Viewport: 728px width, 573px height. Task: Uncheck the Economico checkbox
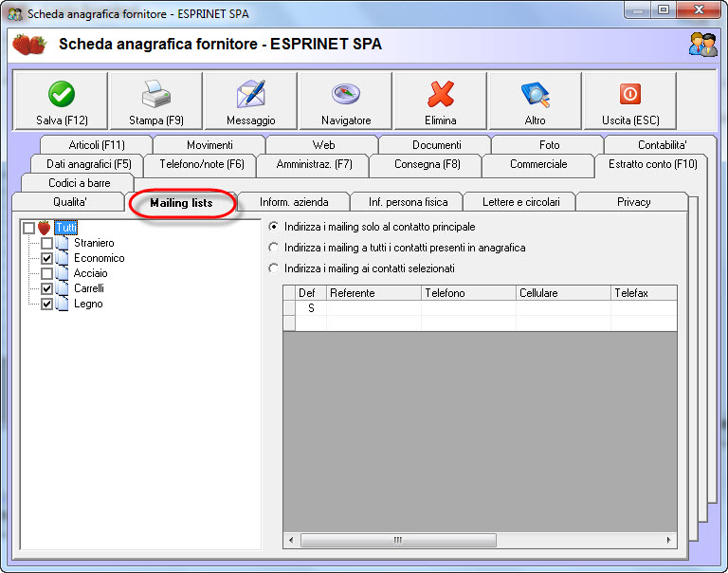coord(46,258)
